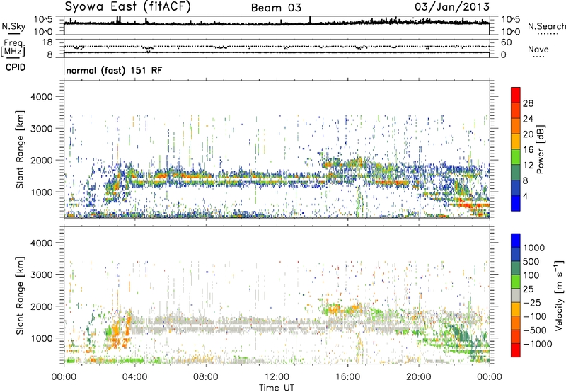The image size is (566, 392).
Task: Click "2000" tick in the power panel
Action: pyautogui.click(x=41, y=160)
